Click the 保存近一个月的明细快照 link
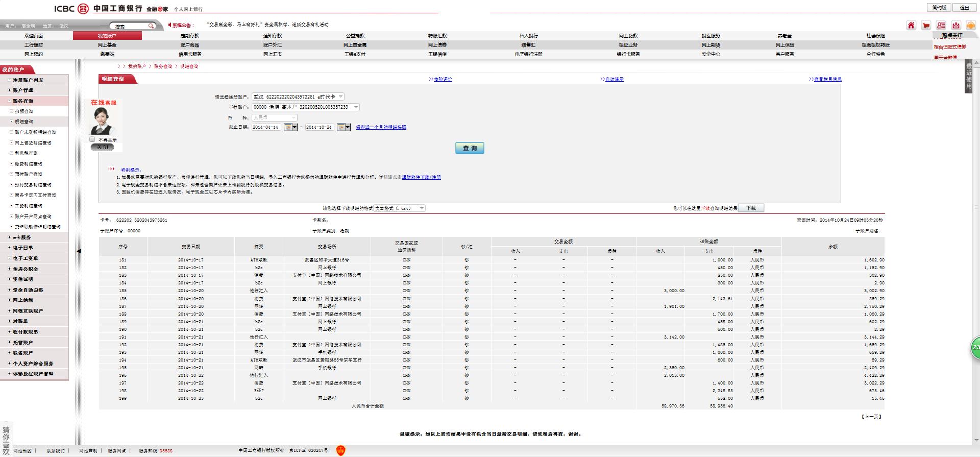Viewport: 980px width, 457px height. (x=381, y=127)
